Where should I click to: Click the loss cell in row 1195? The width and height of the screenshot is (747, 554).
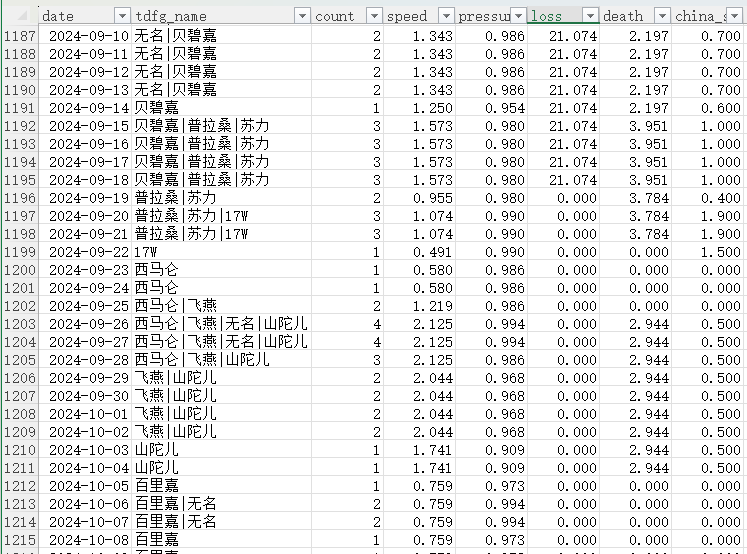(564, 180)
